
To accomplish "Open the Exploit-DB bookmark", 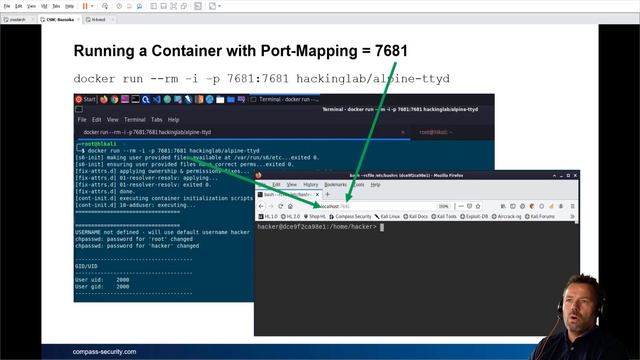I will coord(474,216).
